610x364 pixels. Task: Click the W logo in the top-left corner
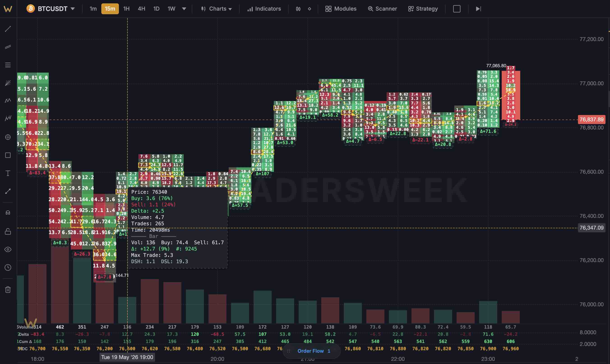click(x=8, y=9)
